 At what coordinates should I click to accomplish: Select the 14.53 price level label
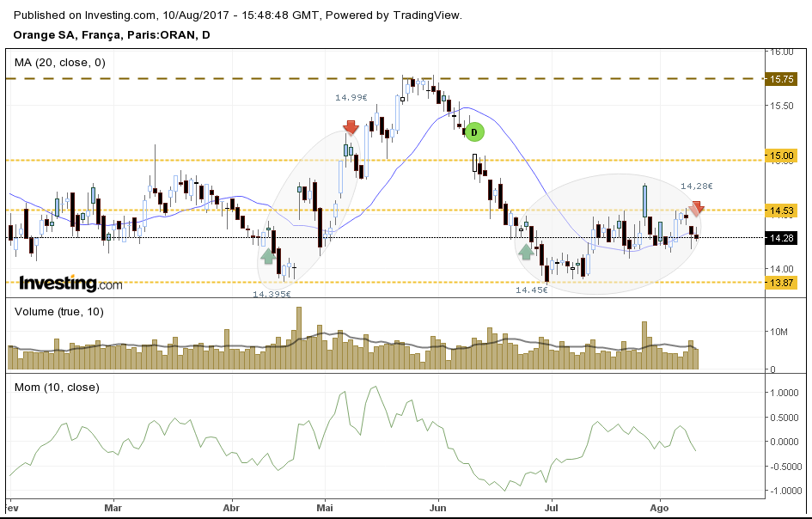pyautogui.click(x=781, y=211)
